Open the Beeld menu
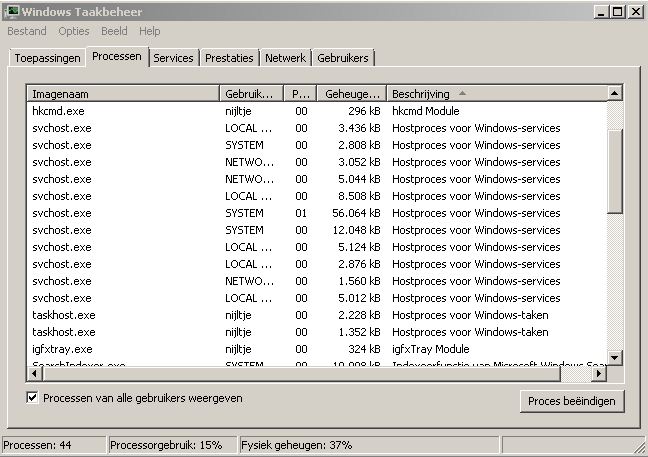Image resolution: width=648 pixels, height=457 pixels. [x=114, y=31]
